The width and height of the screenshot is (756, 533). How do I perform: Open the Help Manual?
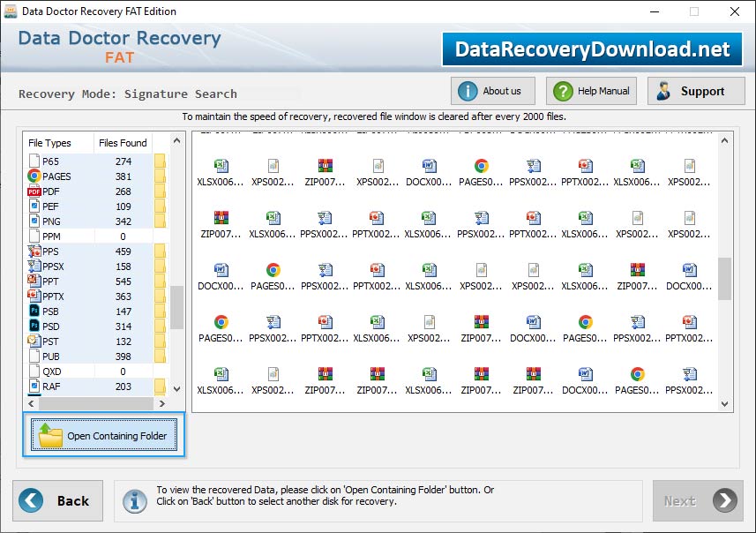591,91
